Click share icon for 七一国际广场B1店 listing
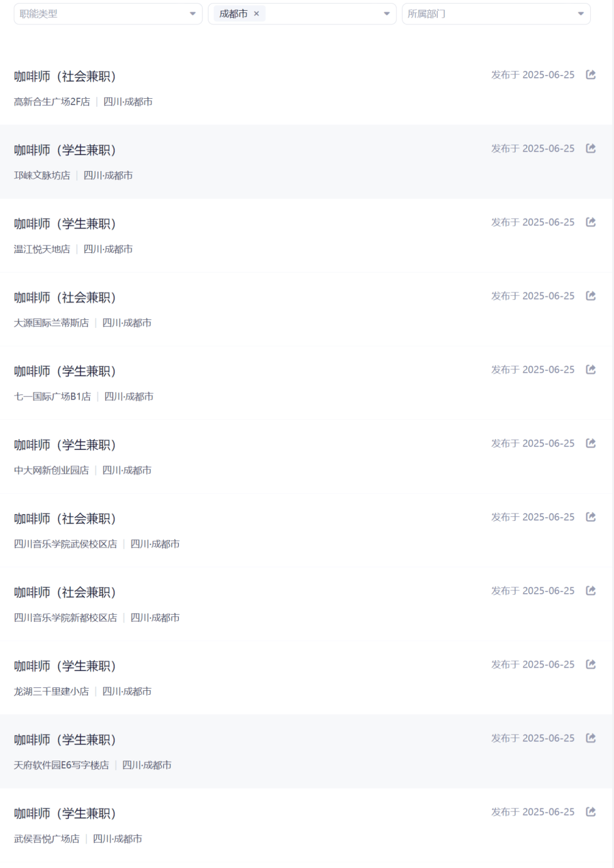The image size is (614, 868). point(591,369)
